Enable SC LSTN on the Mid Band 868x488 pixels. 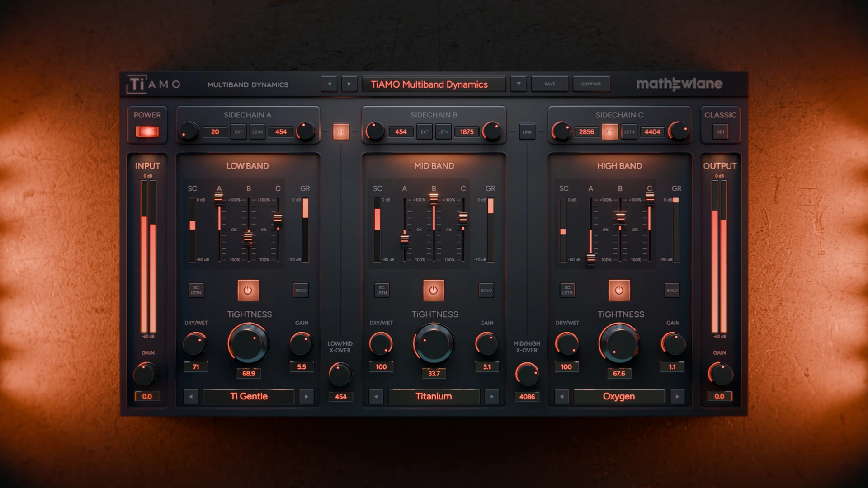382,291
